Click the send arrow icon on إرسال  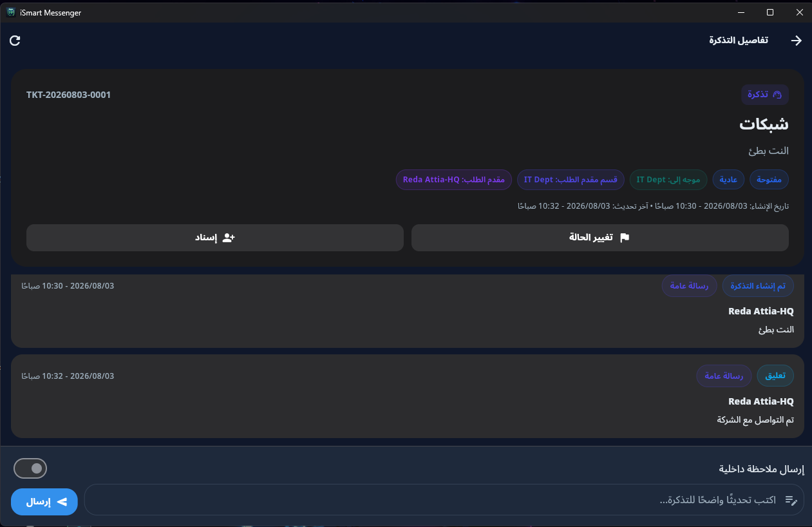62,502
